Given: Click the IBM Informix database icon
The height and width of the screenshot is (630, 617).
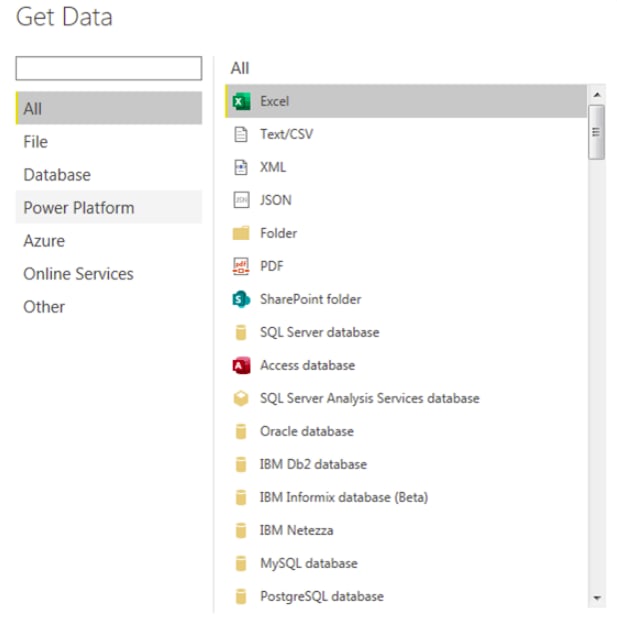Looking at the screenshot, I should (241, 497).
